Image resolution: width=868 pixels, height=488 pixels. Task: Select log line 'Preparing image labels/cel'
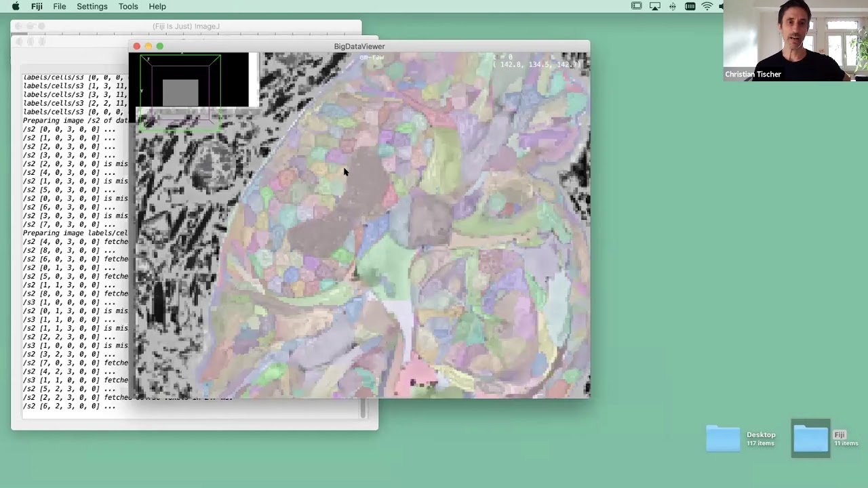click(x=75, y=233)
